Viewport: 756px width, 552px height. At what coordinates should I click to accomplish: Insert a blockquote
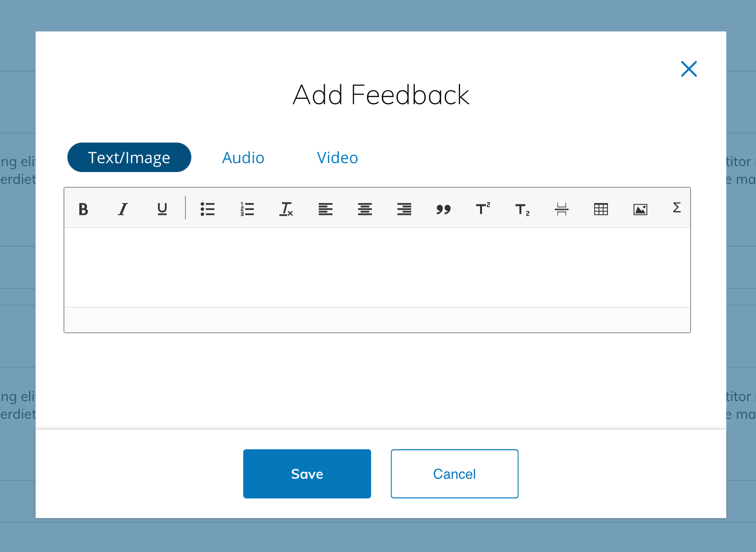click(x=444, y=208)
